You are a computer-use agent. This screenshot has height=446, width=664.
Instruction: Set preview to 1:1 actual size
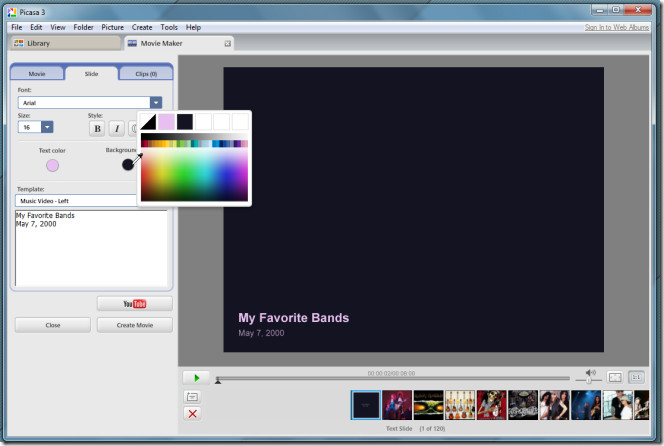[636, 377]
